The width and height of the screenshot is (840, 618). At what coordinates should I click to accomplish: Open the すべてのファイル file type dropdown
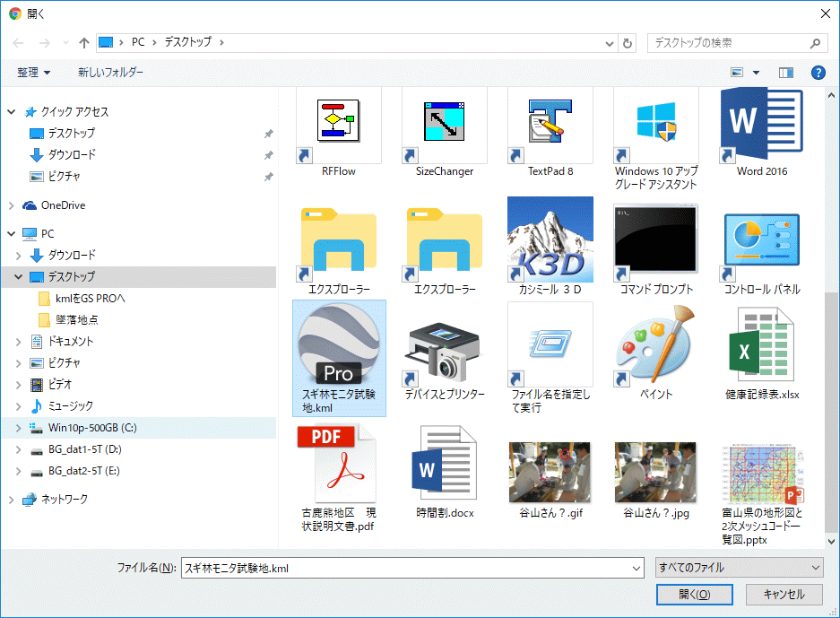(740, 568)
